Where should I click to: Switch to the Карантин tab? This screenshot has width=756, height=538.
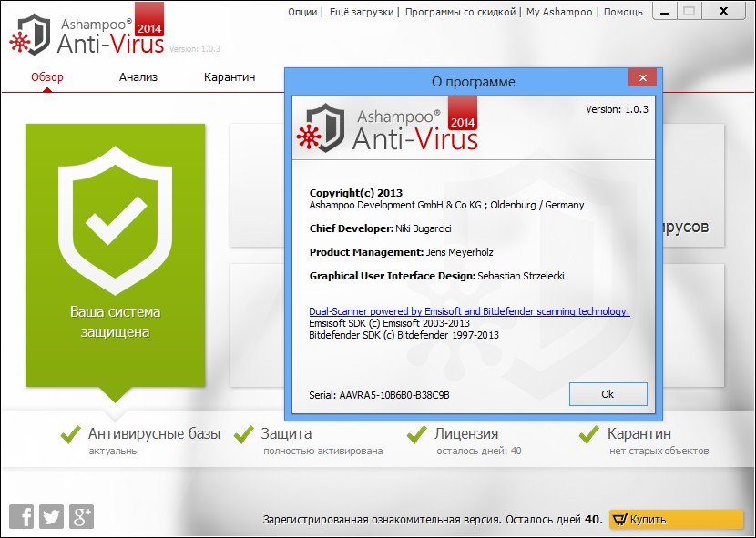[x=230, y=77]
